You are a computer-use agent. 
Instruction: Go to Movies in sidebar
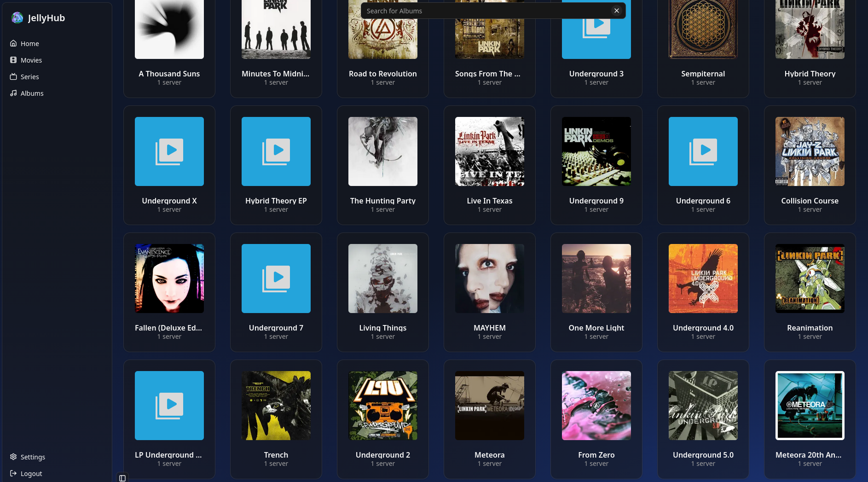tap(57, 60)
